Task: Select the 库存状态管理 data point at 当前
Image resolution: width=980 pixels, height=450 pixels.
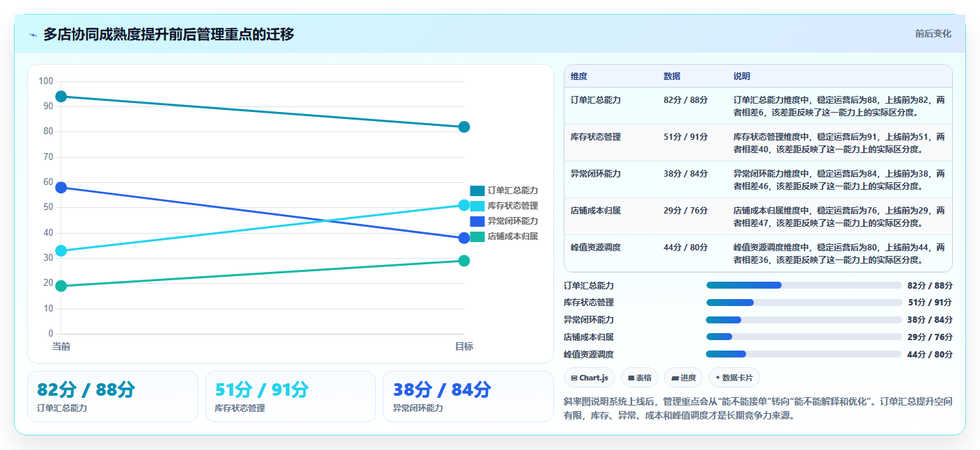Action: (61, 250)
